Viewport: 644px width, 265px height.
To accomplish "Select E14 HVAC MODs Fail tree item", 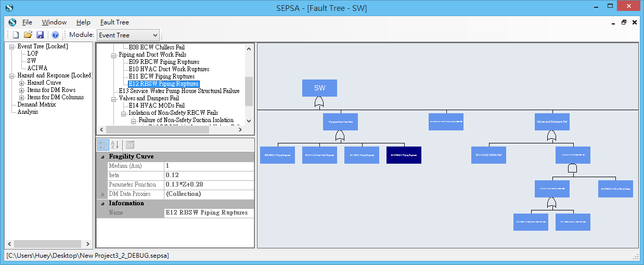I will (156, 105).
